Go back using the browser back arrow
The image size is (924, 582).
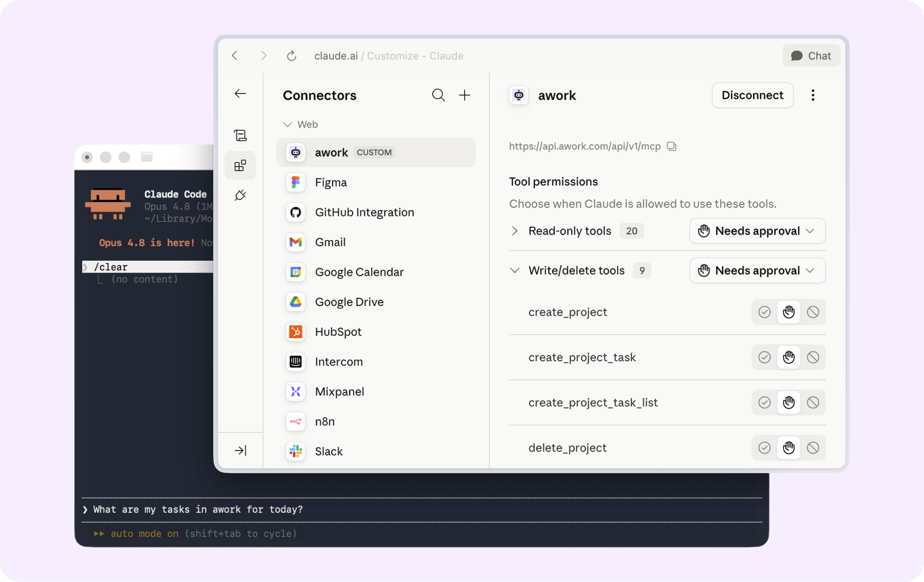235,56
